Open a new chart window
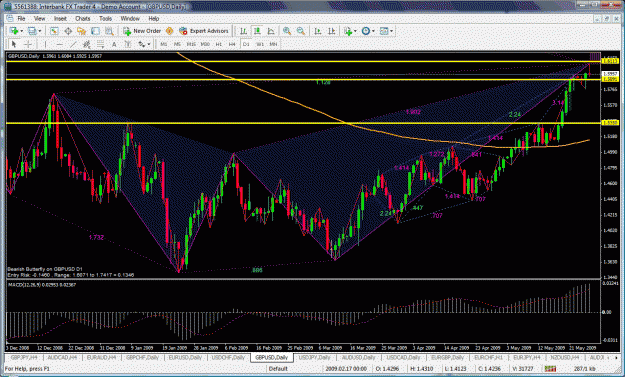625x377 pixels. pos(14,31)
